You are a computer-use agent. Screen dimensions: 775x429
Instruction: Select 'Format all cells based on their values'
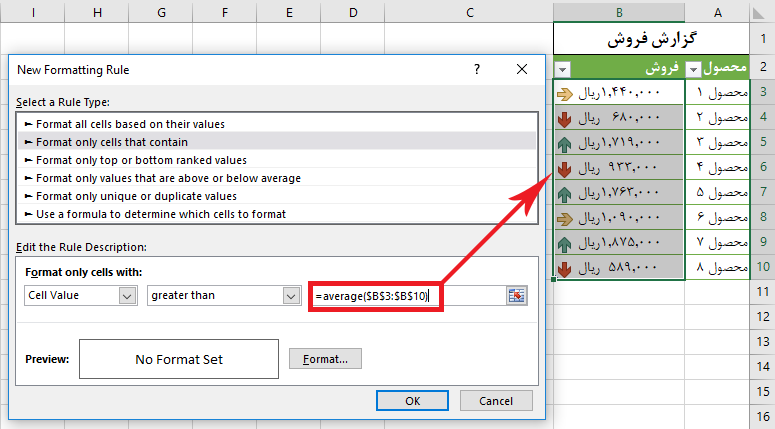pyautogui.click(x=277, y=124)
